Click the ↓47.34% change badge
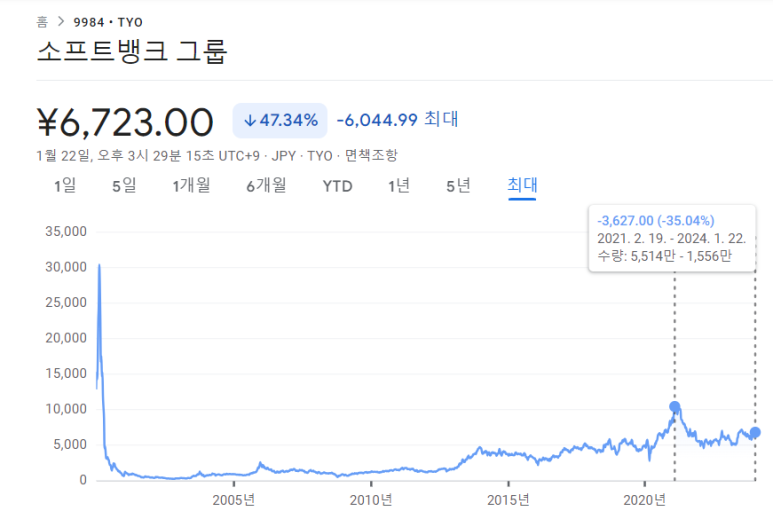This screenshot has width=773, height=519. [280, 120]
